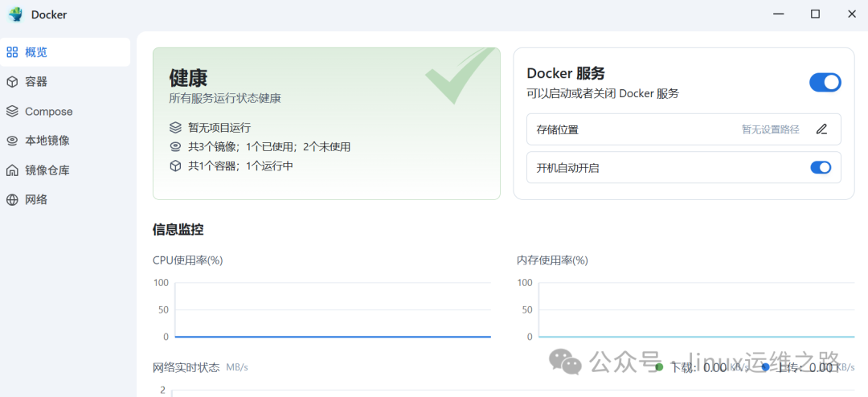Click the green 下载 legend dot
This screenshot has height=397, width=868.
(659, 367)
